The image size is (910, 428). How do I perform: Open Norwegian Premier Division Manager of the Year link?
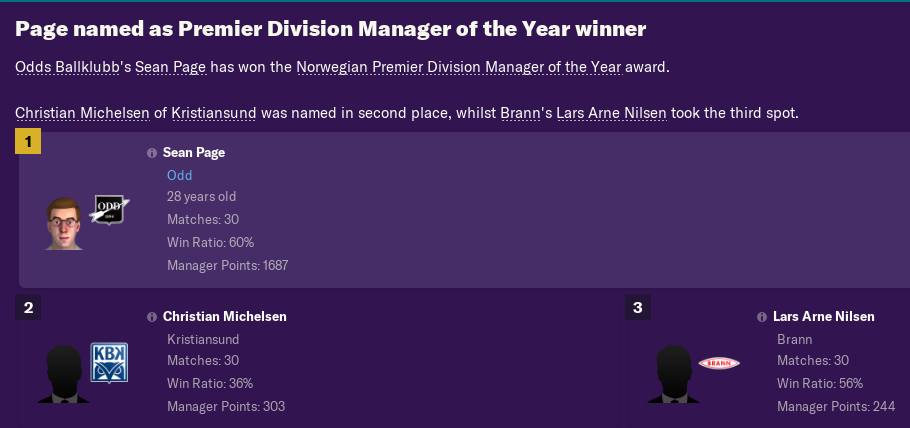point(459,67)
